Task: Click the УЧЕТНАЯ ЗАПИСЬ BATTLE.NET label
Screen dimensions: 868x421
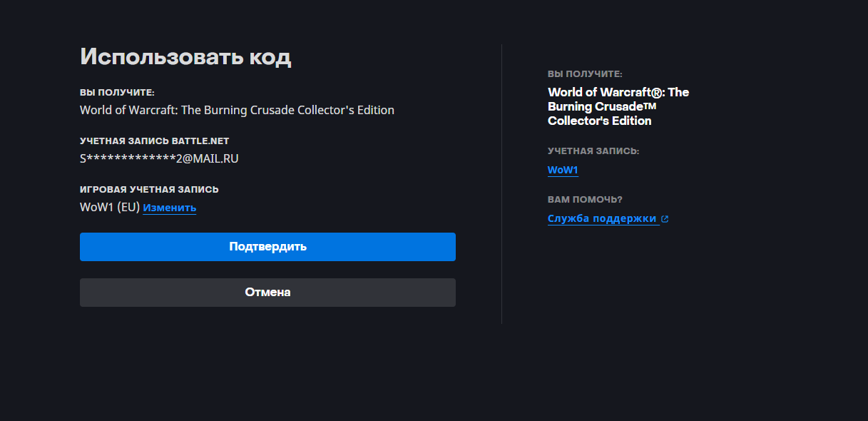Action: tap(154, 141)
